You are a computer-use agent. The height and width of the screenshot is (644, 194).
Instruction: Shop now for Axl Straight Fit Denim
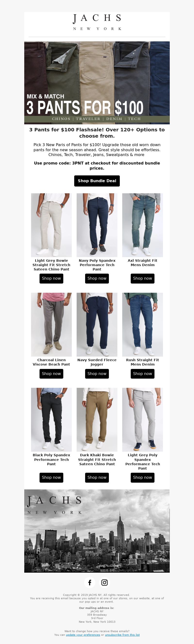click(x=143, y=278)
